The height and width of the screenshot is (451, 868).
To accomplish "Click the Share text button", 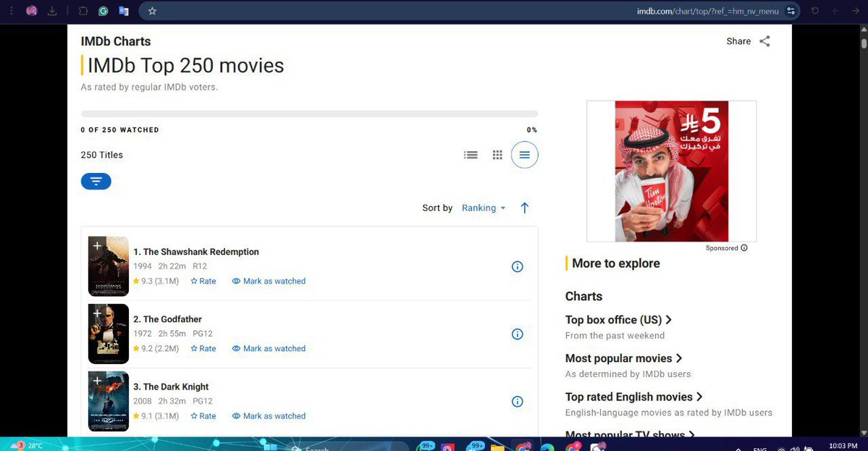I will [738, 41].
